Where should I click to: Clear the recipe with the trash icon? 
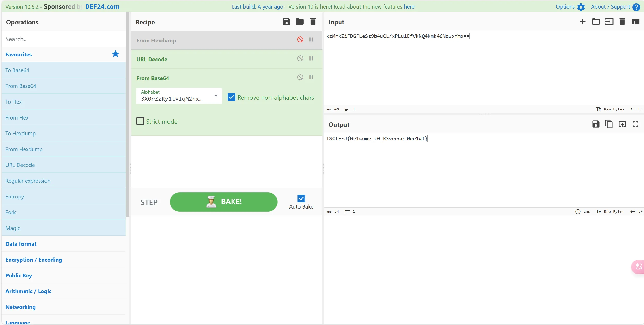point(313,22)
